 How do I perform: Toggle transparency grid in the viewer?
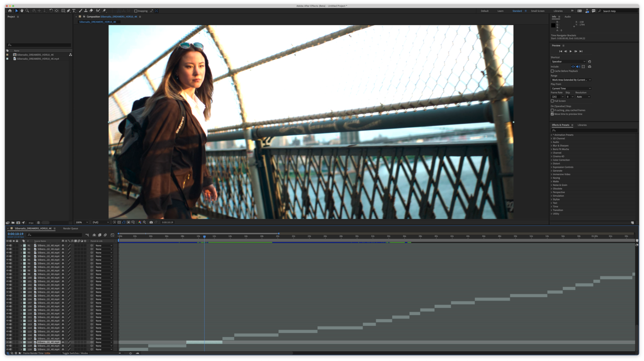coord(119,222)
